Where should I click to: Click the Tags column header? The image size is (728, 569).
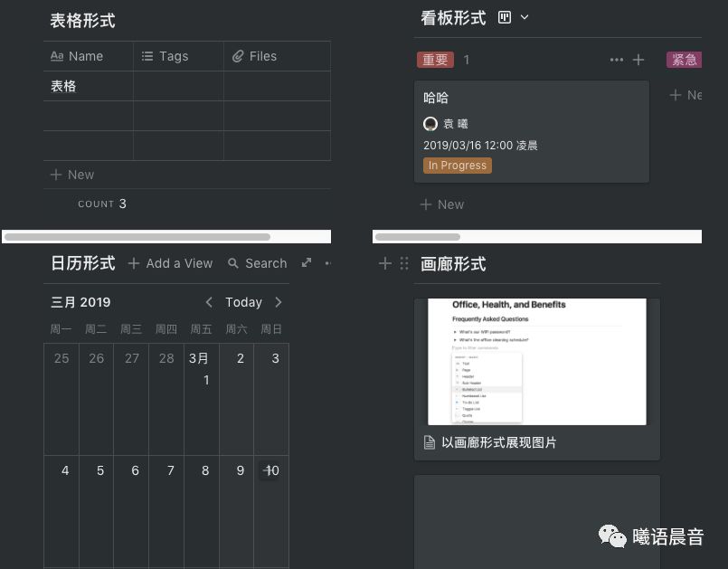tap(173, 56)
